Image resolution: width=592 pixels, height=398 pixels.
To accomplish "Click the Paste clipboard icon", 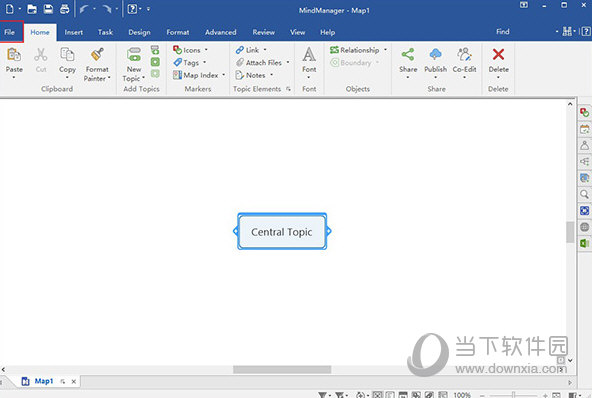I will click(14, 55).
